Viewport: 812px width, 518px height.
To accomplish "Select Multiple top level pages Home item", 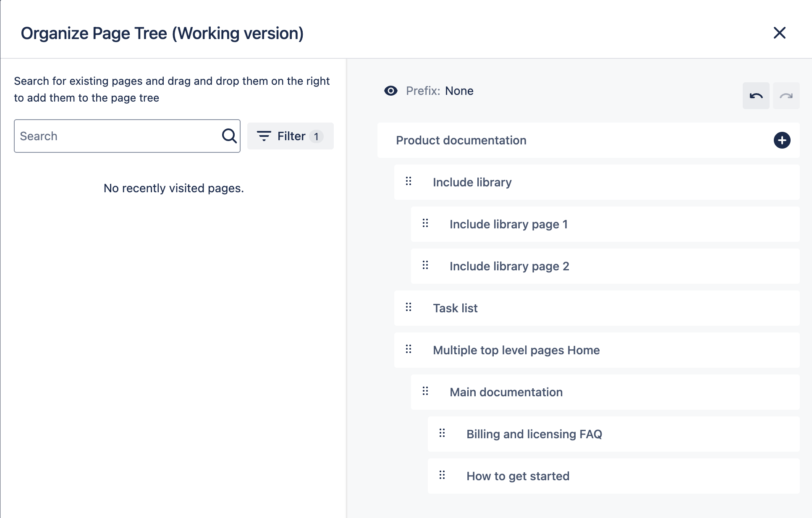I will [x=516, y=350].
